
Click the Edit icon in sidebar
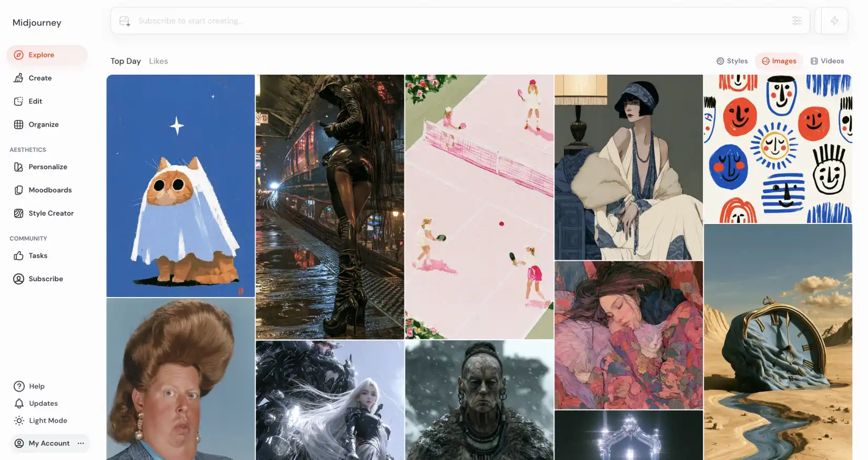[18, 101]
